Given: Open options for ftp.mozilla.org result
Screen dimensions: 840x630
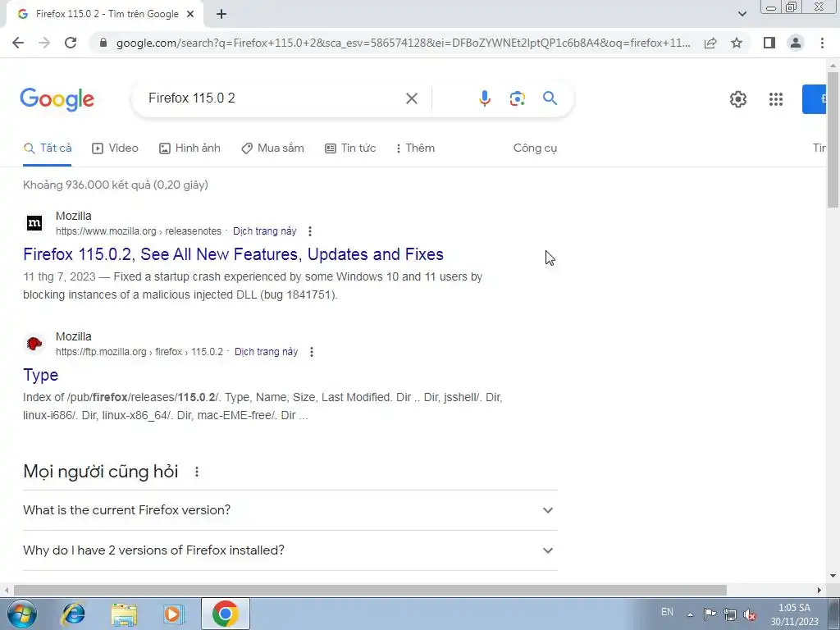Looking at the screenshot, I should point(311,352).
